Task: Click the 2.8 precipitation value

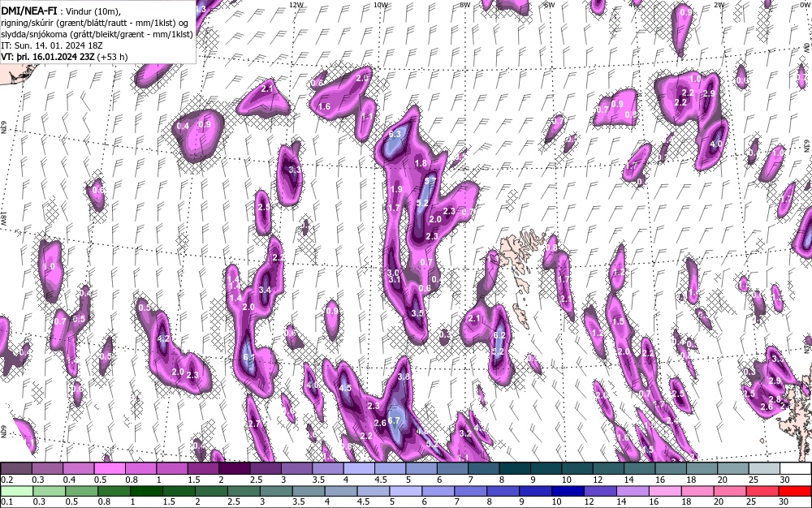Action: click(x=775, y=399)
